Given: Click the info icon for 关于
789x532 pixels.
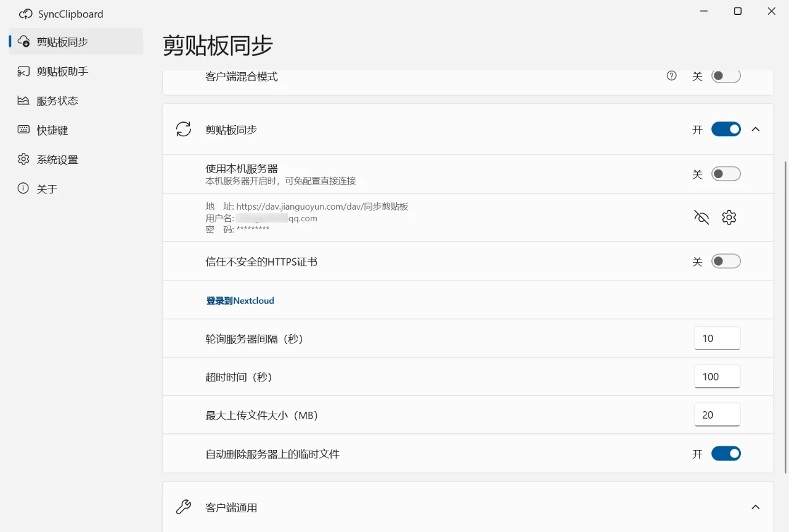Looking at the screenshot, I should pyautogui.click(x=23, y=189).
